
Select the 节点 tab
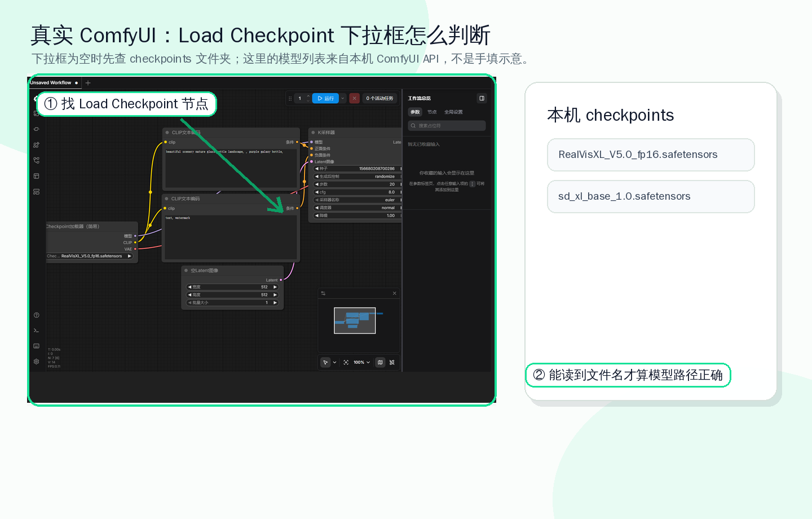coord(432,112)
